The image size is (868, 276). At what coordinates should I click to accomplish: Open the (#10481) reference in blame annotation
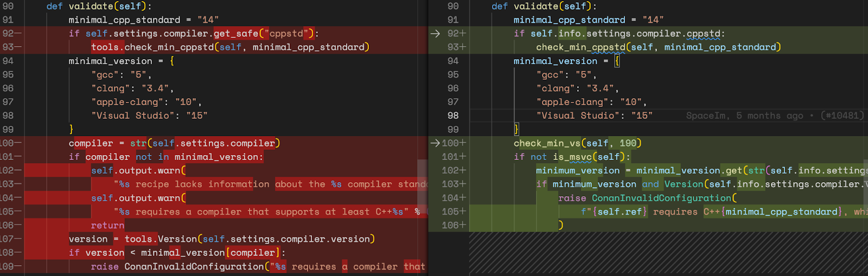tap(842, 115)
